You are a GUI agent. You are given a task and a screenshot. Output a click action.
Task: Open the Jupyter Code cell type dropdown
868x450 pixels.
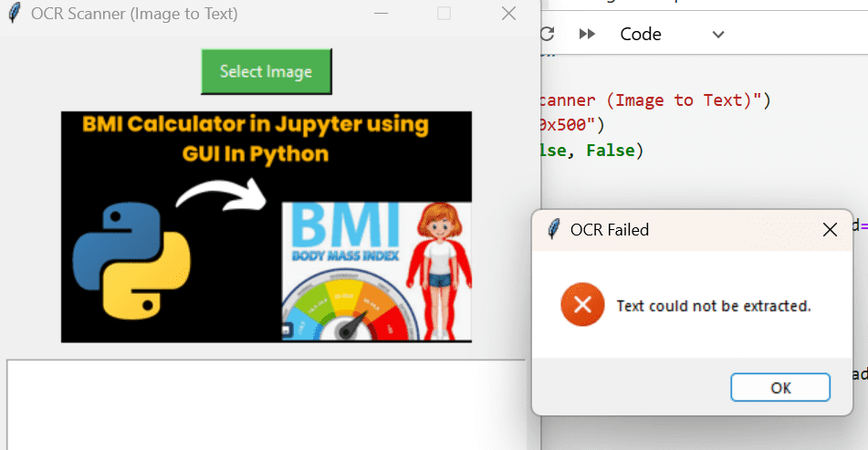click(672, 35)
